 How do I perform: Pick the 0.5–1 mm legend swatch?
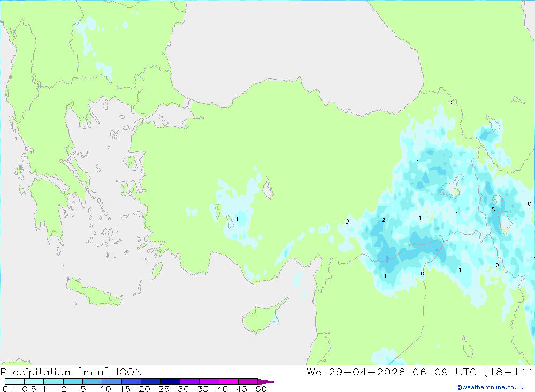34,381
